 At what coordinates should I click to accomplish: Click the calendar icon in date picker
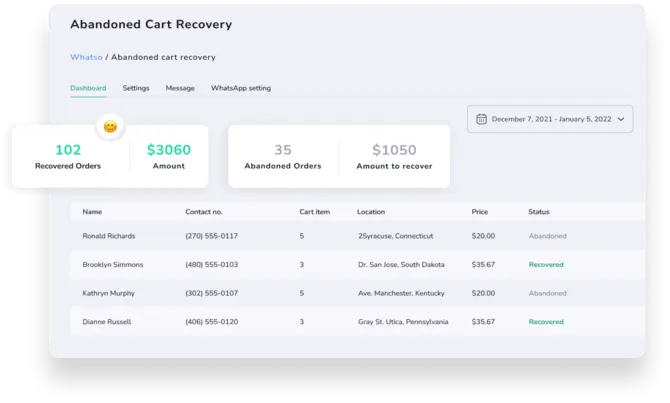coord(481,119)
